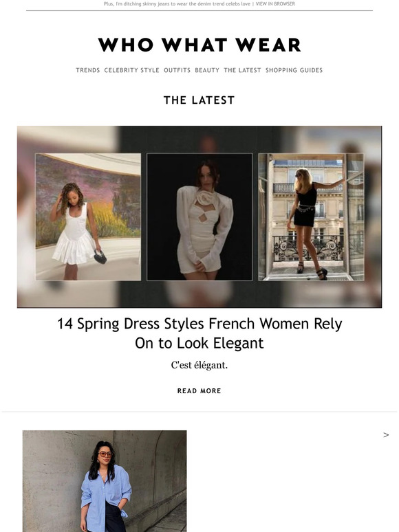Open the Trends navigation link
This screenshot has width=399, height=532.
click(x=87, y=70)
